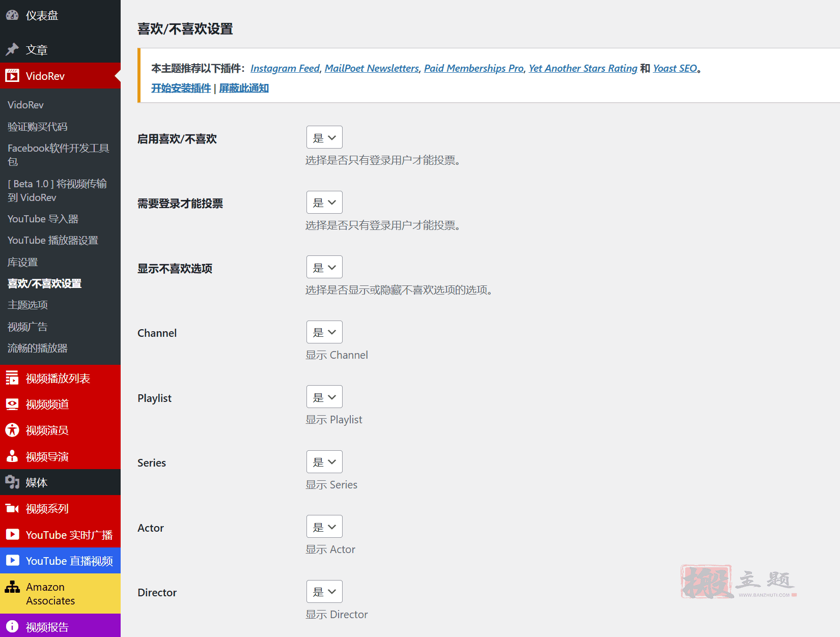This screenshot has width=840, height=637.
Task: Open YouTube 导入器 submenu item
Action: (x=43, y=219)
